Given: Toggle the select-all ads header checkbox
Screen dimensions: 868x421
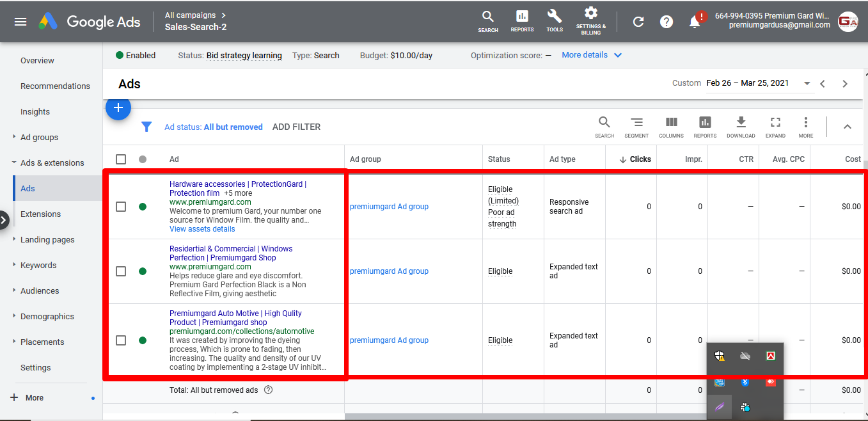Looking at the screenshot, I should point(121,159).
